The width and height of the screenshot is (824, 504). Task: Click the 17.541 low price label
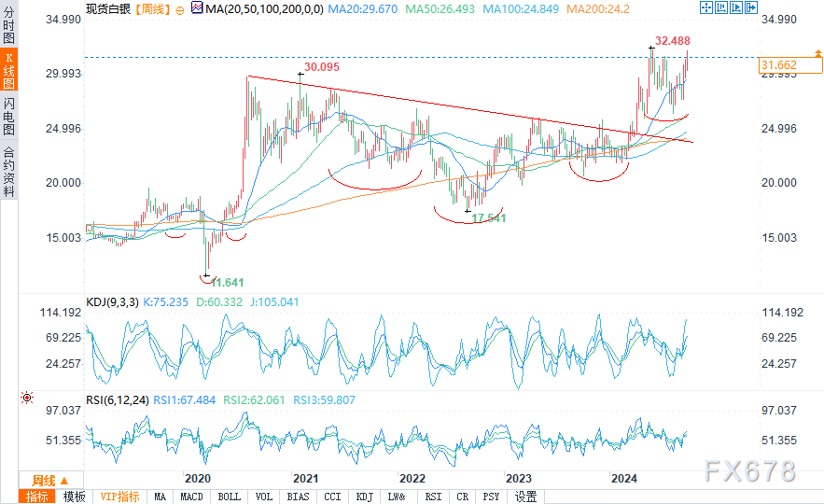click(x=489, y=218)
